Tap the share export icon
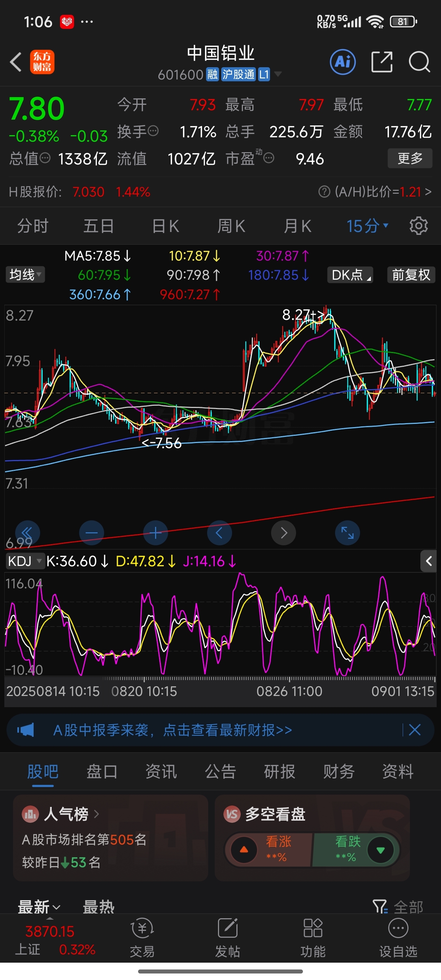This screenshot has width=441, height=980. pyautogui.click(x=382, y=62)
